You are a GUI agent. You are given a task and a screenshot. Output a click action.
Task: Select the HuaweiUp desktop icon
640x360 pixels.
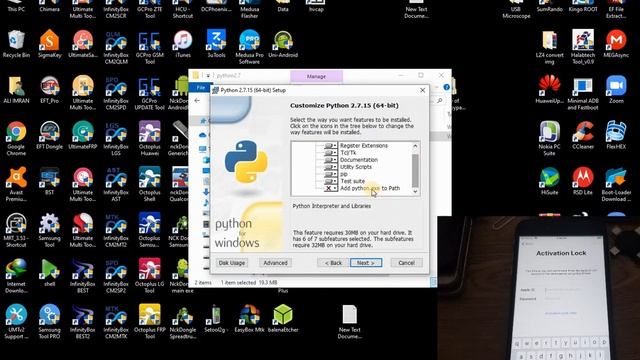549,89
